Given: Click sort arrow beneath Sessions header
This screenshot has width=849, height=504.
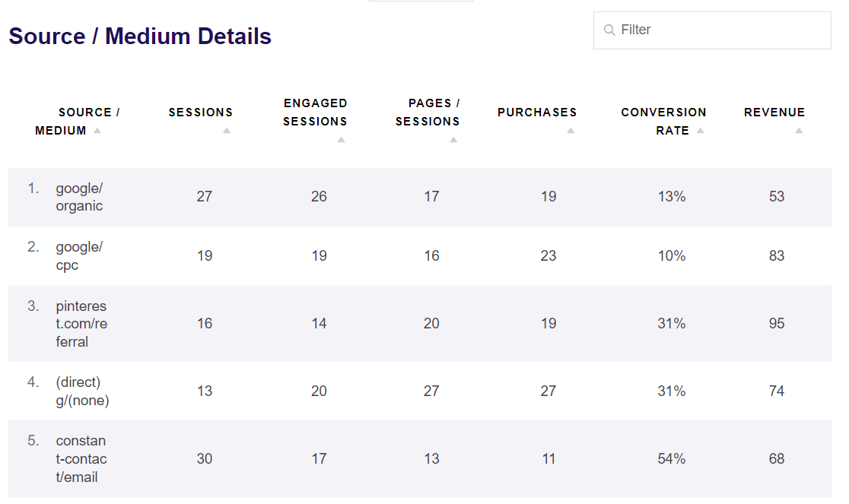Looking at the screenshot, I should click(227, 131).
